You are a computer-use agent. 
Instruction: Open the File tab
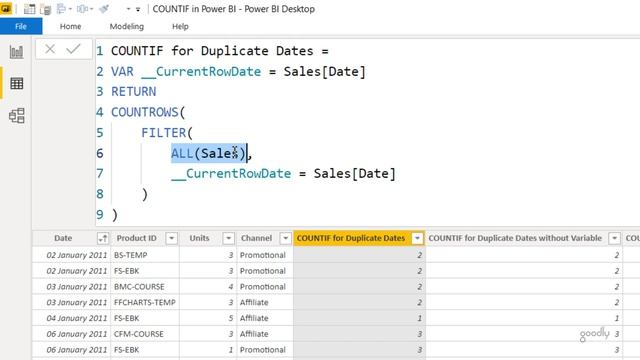(x=21, y=27)
